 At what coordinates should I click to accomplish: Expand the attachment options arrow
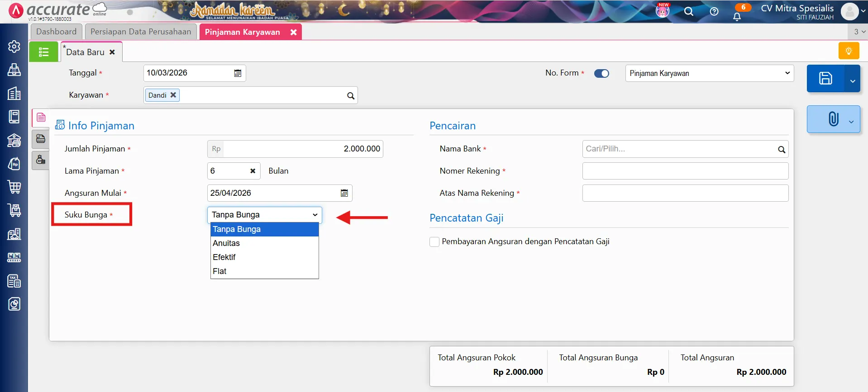point(851,122)
